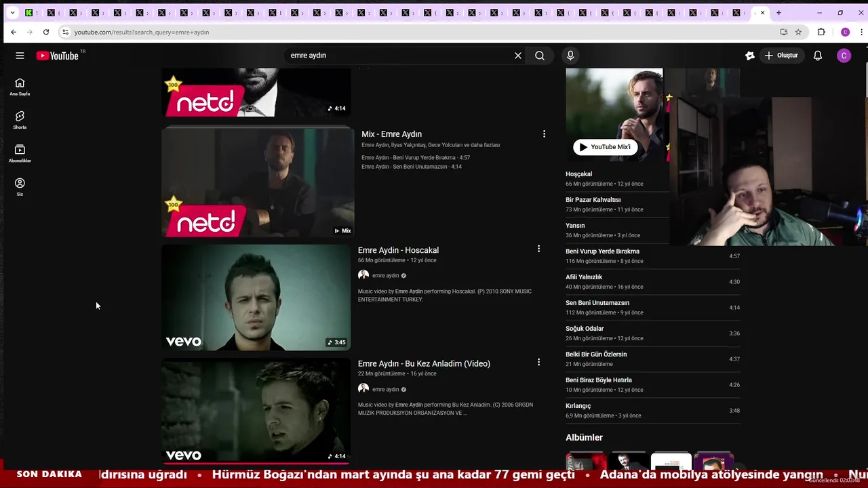Open Chrome profile avatar
Image resolution: width=868 pixels, height=488 pixels.
845,32
